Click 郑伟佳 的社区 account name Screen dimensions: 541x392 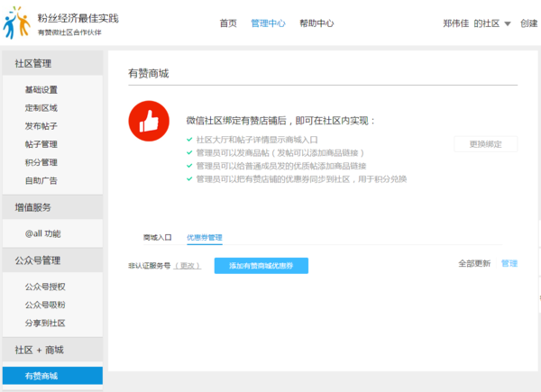471,23
